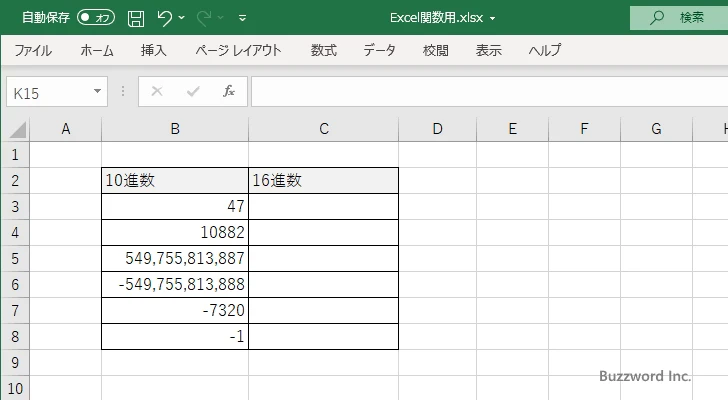
Task: Click the formula bar Cancel X icon
Action: 157,92
